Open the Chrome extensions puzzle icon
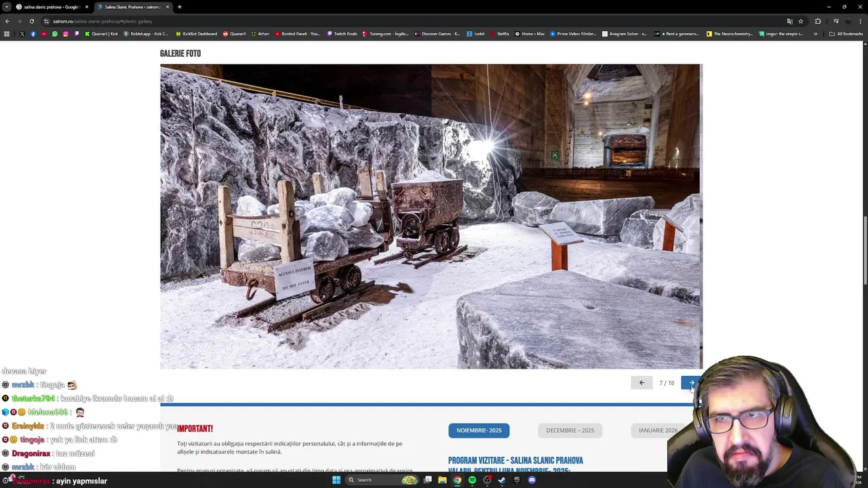This screenshot has width=868, height=488. click(818, 21)
